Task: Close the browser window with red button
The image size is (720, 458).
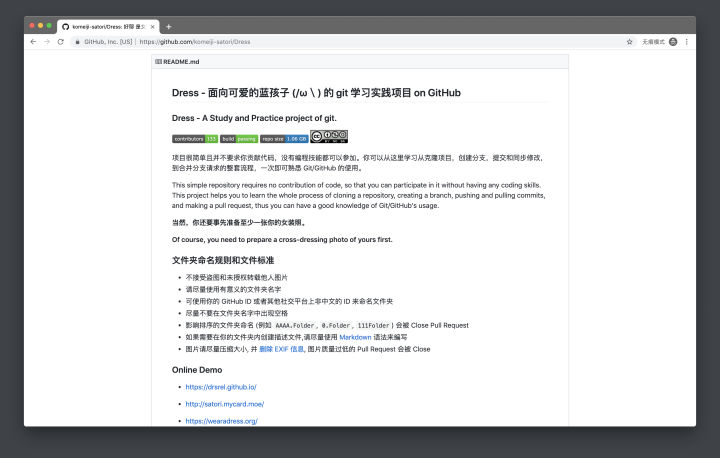Action: (x=32, y=26)
